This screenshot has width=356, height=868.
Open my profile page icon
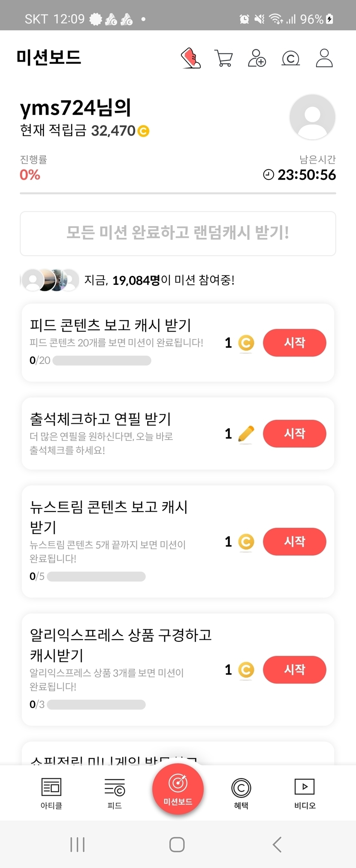[x=324, y=58]
